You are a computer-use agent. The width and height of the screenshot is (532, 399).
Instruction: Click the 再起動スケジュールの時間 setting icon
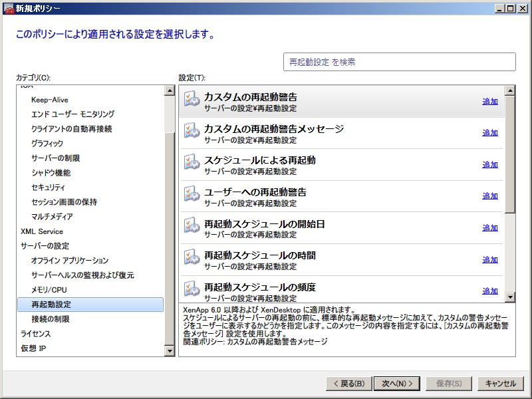coord(192,258)
